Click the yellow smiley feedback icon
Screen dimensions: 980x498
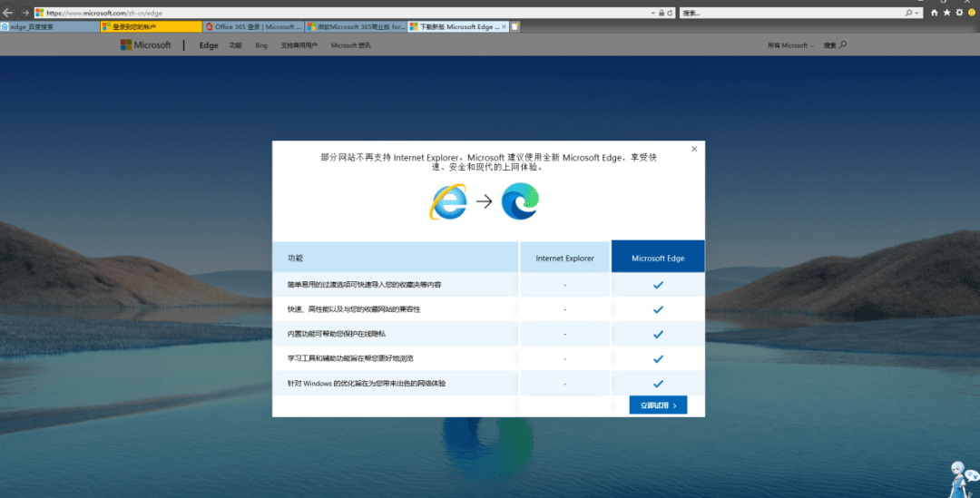click(972, 13)
